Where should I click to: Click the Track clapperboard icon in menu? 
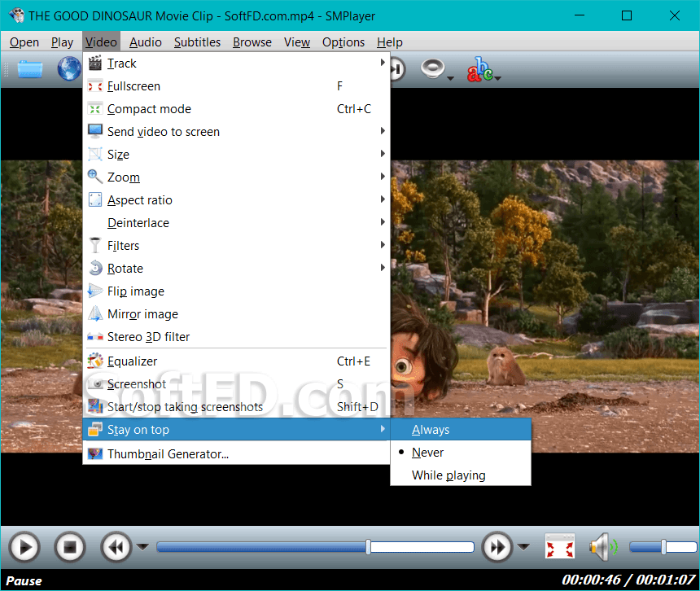click(x=95, y=63)
